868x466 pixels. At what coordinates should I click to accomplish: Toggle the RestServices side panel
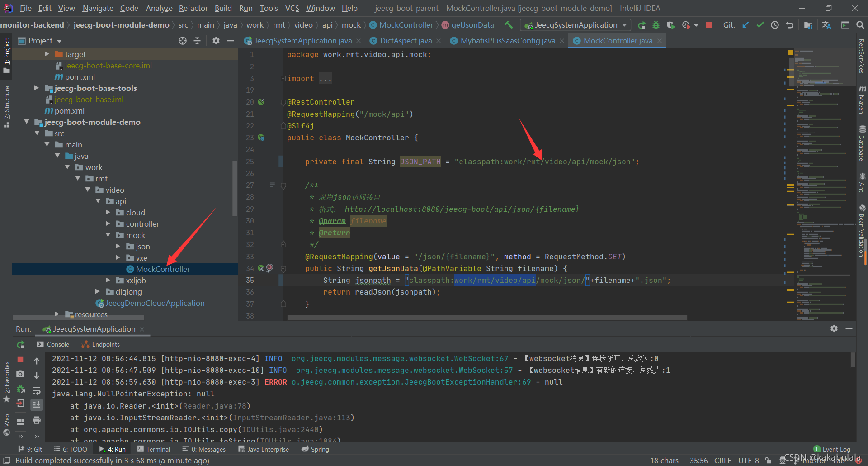[x=862, y=56]
